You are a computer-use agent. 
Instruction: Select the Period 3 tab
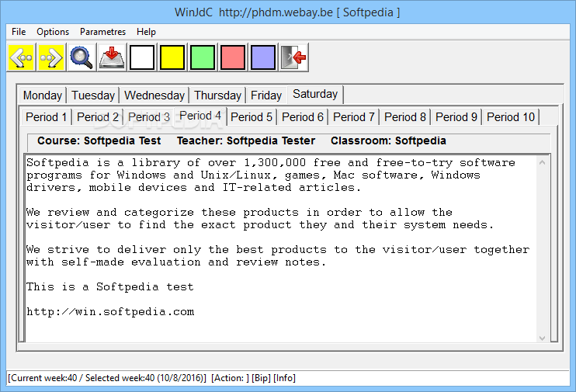point(149,117)
